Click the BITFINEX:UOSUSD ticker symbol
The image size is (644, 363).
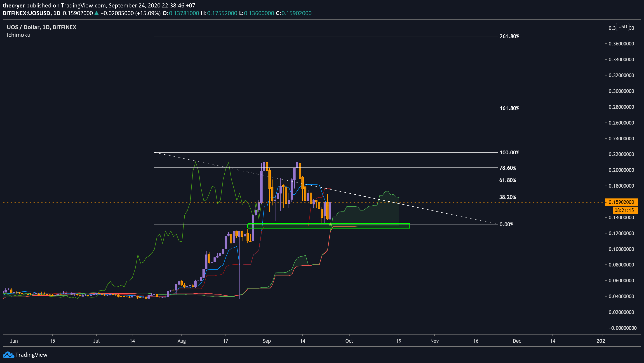[x=27, y=13]
